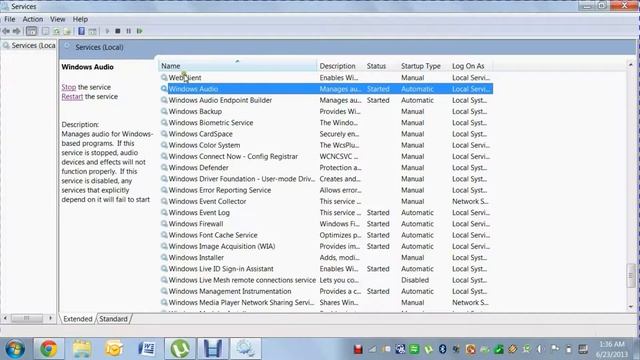Sort by the Description column header
640x360 pixels.
click(340, 66)
